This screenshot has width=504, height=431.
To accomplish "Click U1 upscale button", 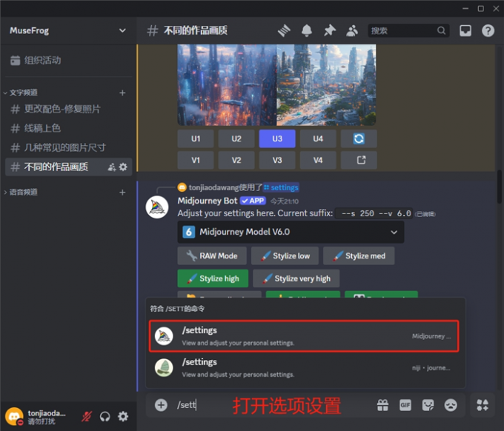I will pos(196,138).
